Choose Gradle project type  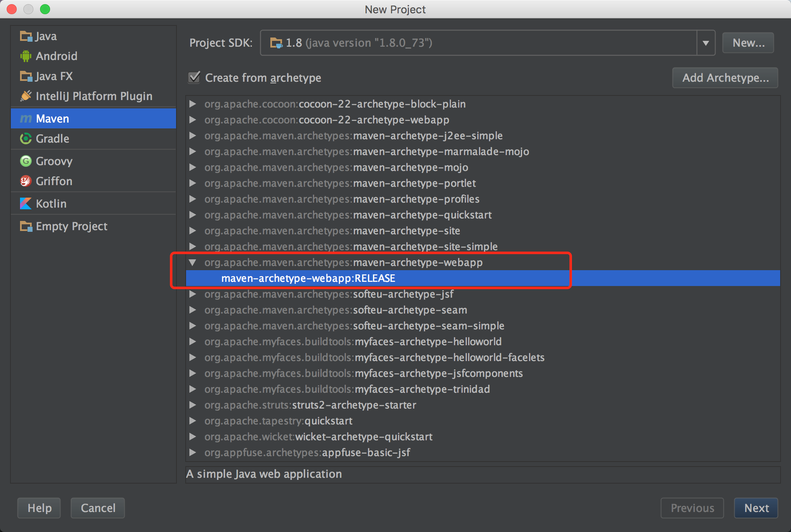click(x=93, y=138)
